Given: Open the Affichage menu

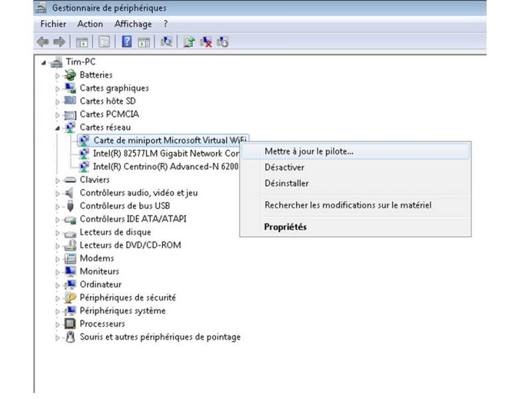Looking at the screenshot, I should pos(133,24).
